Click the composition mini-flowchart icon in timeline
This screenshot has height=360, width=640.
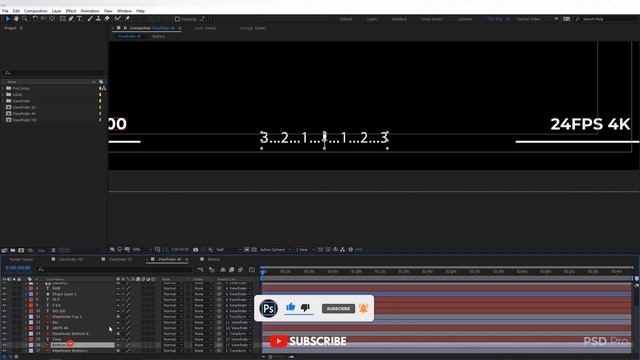pyautogui.click(x=200, y=269)
